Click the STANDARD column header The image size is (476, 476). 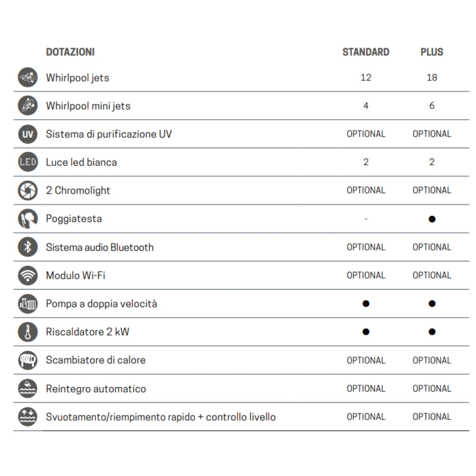[x=366, y=52]
